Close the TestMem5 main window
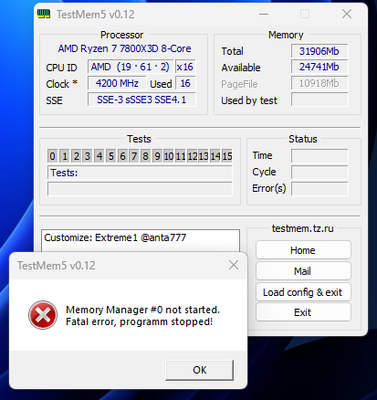The image size is (377, 400). point(347,14)
